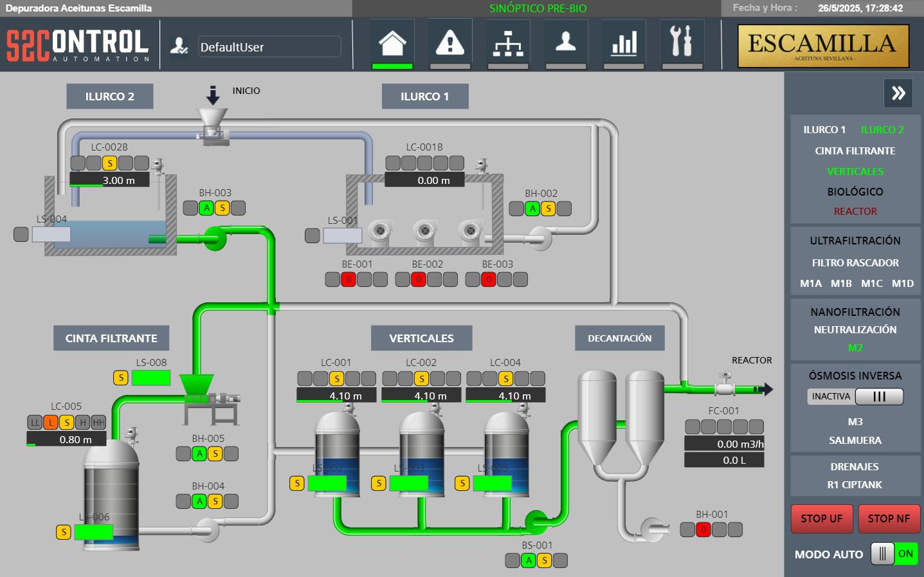Click the DefaultUser username field

269,47
